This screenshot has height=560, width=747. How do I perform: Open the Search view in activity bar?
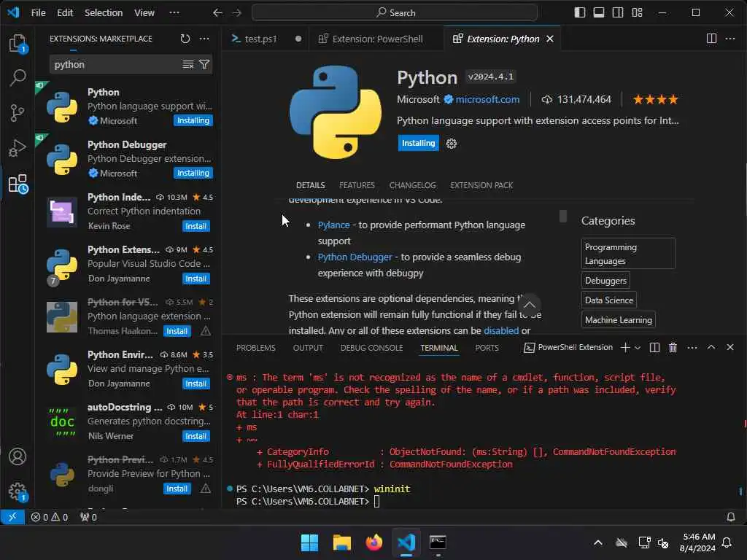click(x=18, y=77)
